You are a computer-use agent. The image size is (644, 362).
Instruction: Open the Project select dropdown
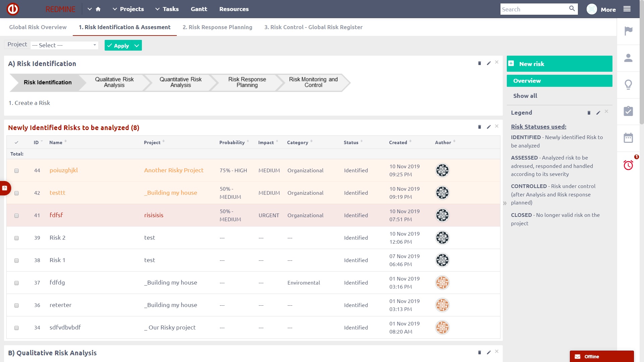point(64,45)
